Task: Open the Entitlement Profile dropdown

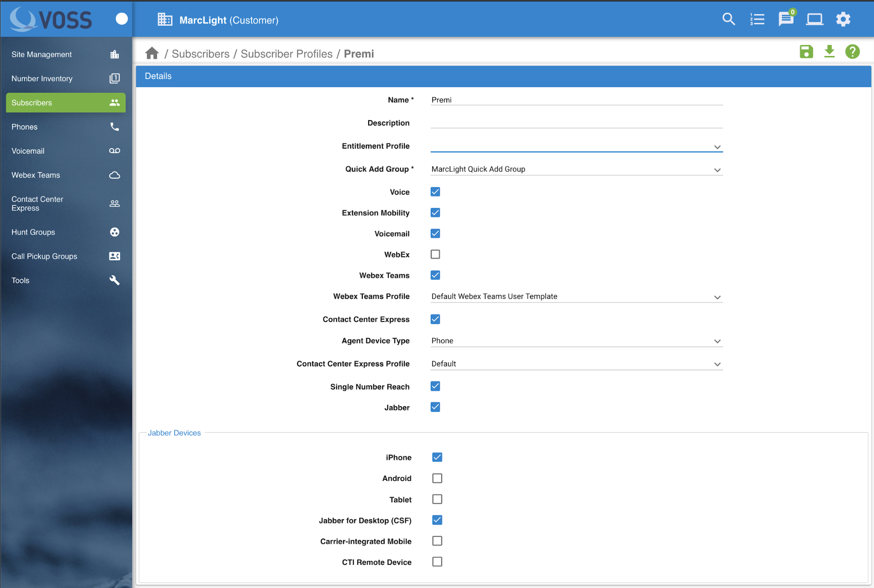Action: coord(576,146)
